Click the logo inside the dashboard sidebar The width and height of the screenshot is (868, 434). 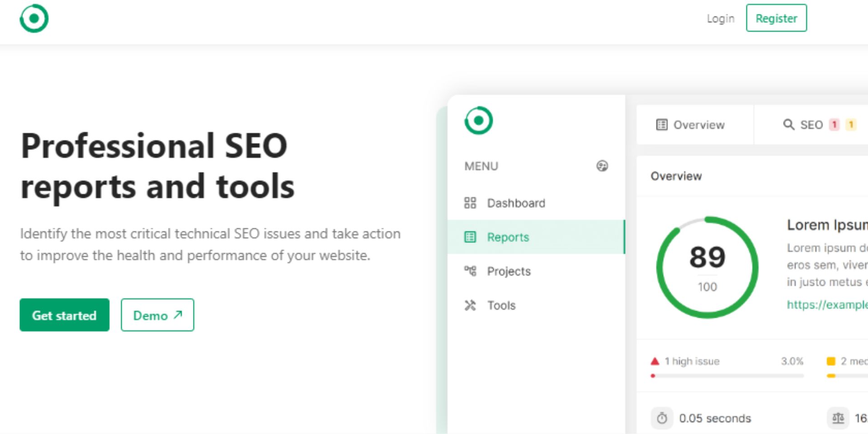click(x=478, y=121)
